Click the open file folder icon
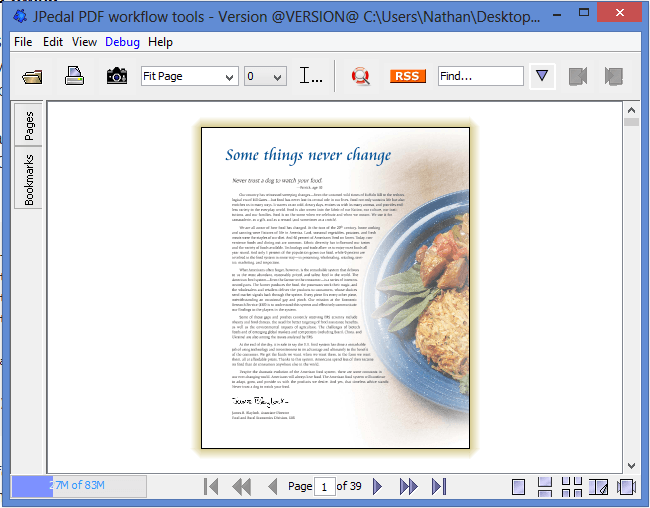This screenshot has height=508, width=650. click(x=32, y=76)
